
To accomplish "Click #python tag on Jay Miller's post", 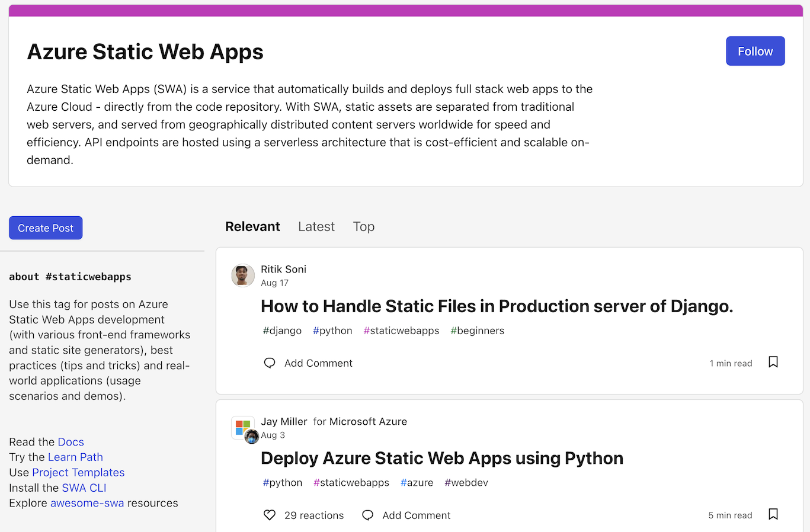I will click(x=283, y=483).
